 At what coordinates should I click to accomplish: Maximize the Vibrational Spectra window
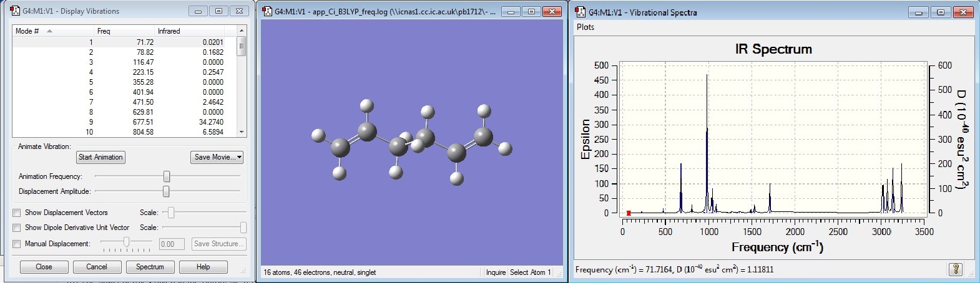click(x=941, y=12)
